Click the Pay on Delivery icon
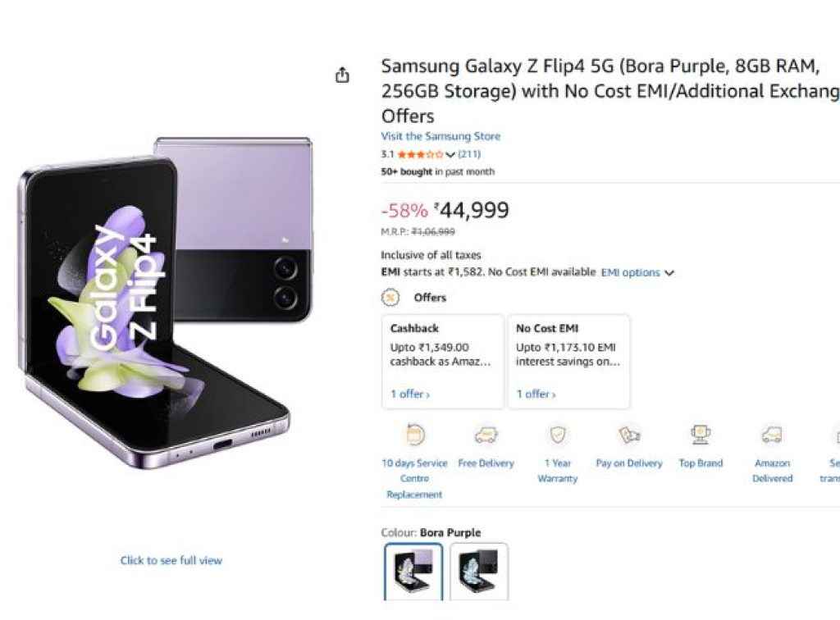 coord(628,436)
